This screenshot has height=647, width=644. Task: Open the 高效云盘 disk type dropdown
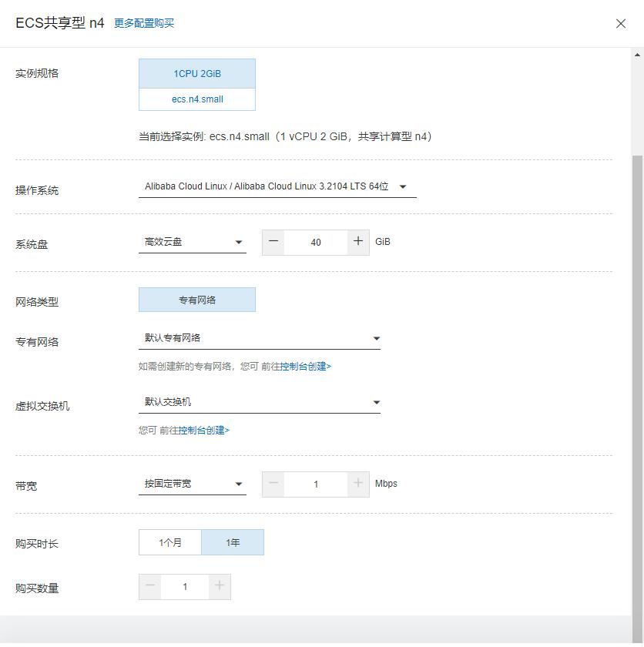pos(193,241)
